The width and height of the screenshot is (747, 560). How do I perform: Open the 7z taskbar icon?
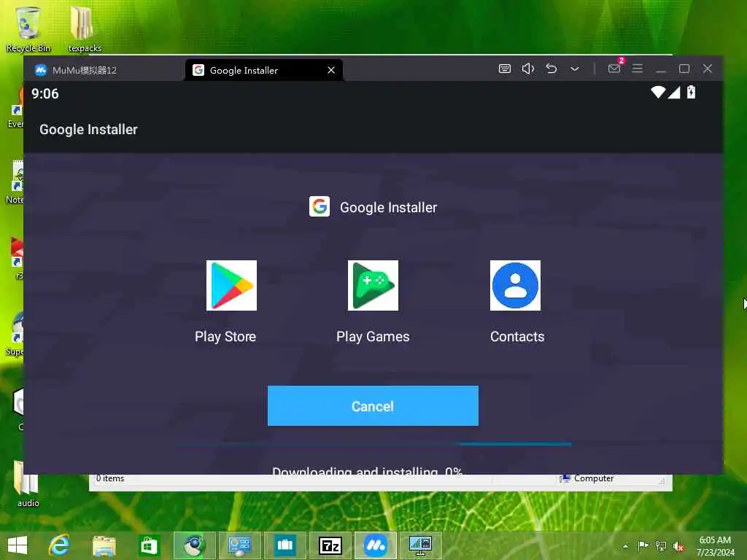pyautogui.click(x=330, y=545)
